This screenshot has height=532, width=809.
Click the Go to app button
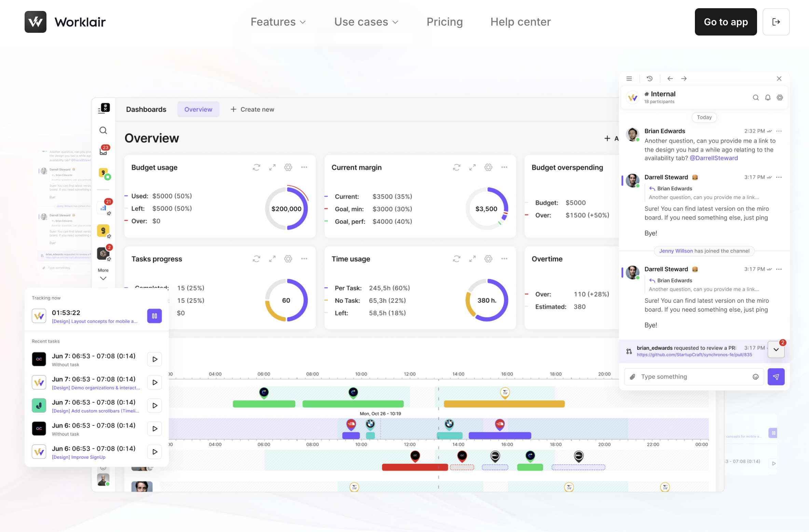[x=726, y=22]
